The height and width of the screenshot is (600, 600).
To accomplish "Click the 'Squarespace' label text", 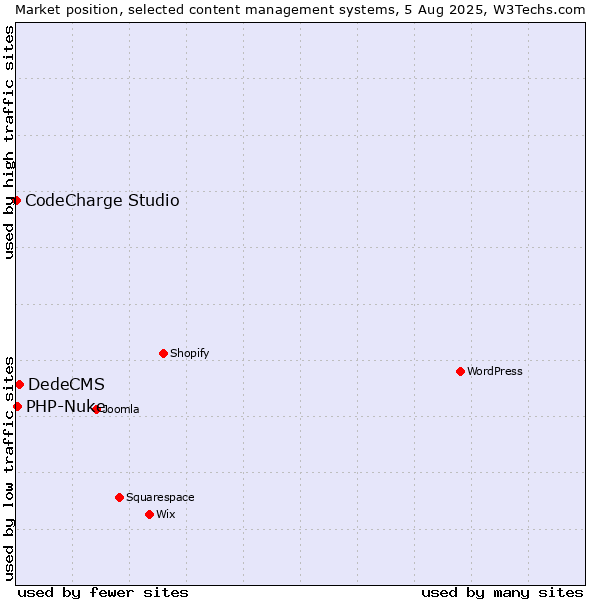I will 160,497.
